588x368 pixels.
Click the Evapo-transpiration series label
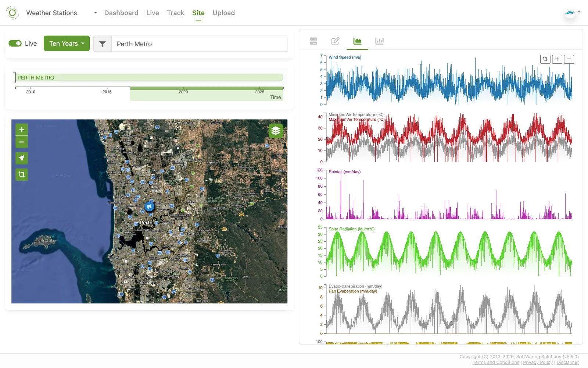pyautogui.click(x=355, y=286)
